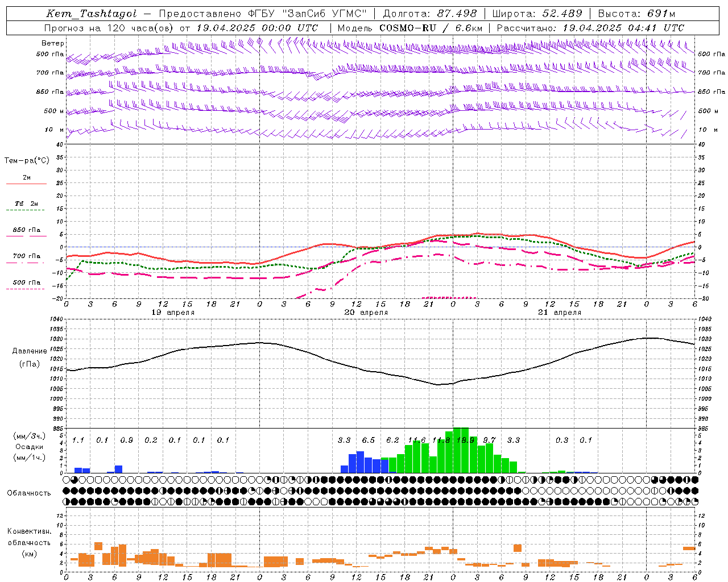
Task: Click the latitude value Широта: 52.489
Action: pos(537,14)
